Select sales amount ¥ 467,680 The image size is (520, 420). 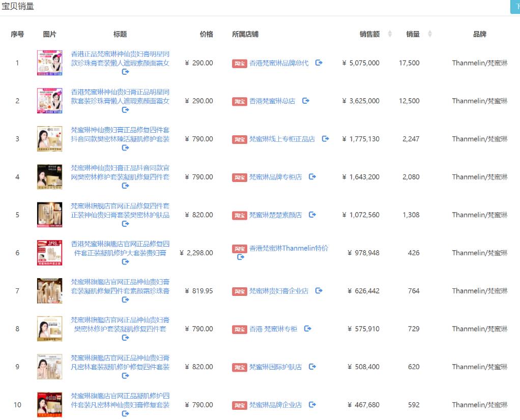[363, 405]
